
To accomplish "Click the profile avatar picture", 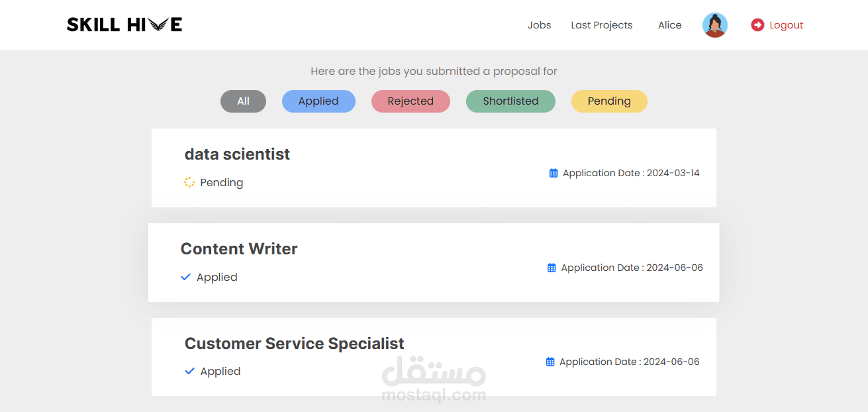I will pos(714,25).
